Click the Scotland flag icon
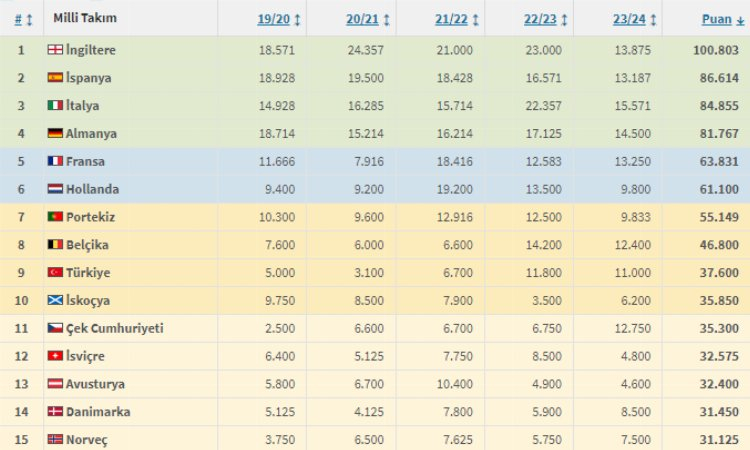The image size is (750, 450). (x=55, y=300)
